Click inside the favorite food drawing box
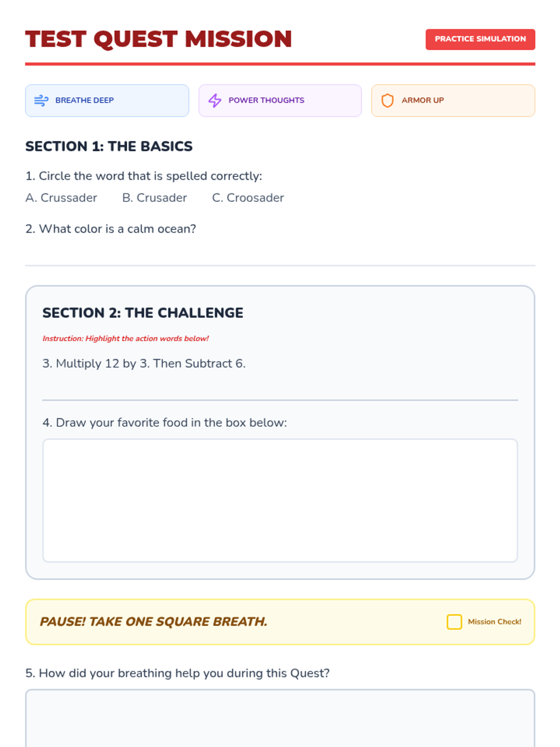Image resolution: width=560 pixels, height=747 pixels. [280, 500]
